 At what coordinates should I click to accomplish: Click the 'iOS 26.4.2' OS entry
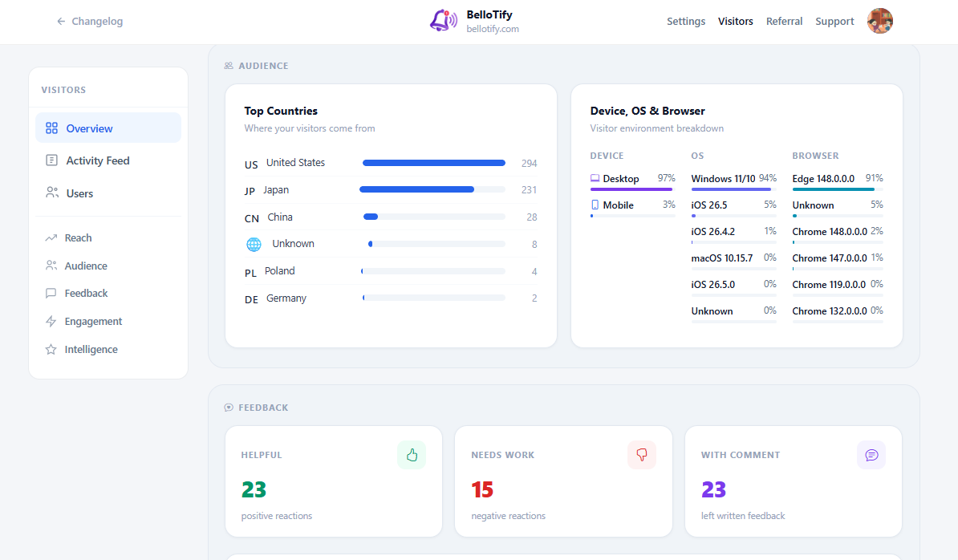713,231
